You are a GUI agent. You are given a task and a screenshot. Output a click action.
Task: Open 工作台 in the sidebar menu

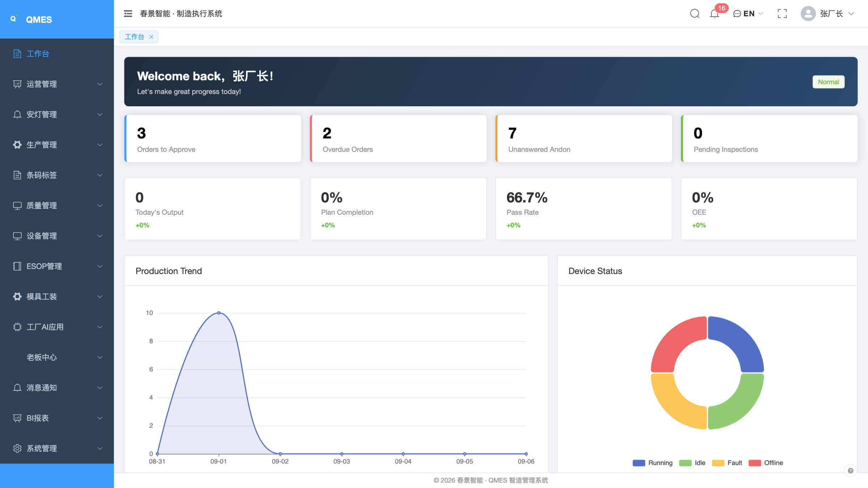coord(57,54)
